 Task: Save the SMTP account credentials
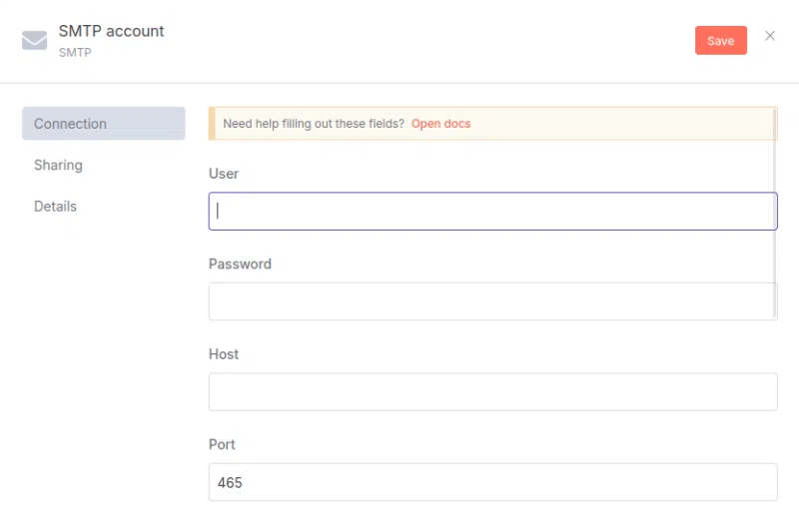(720, 41)
